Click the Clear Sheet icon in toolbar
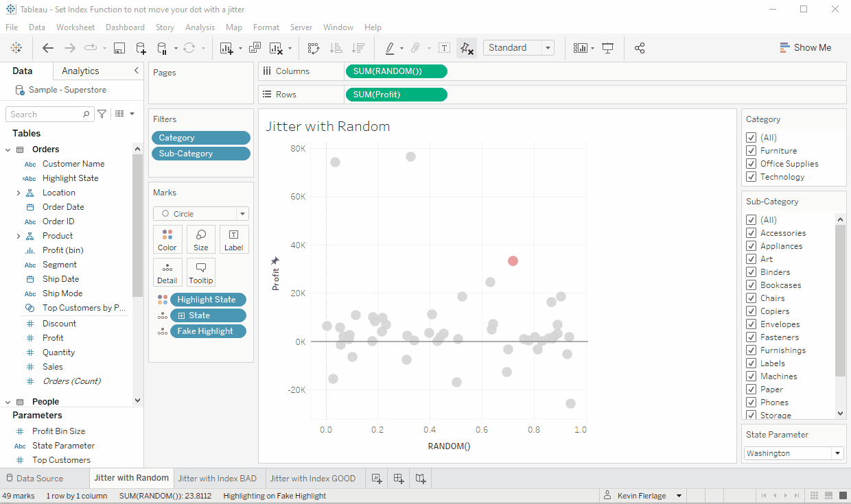 pos(277,48)
